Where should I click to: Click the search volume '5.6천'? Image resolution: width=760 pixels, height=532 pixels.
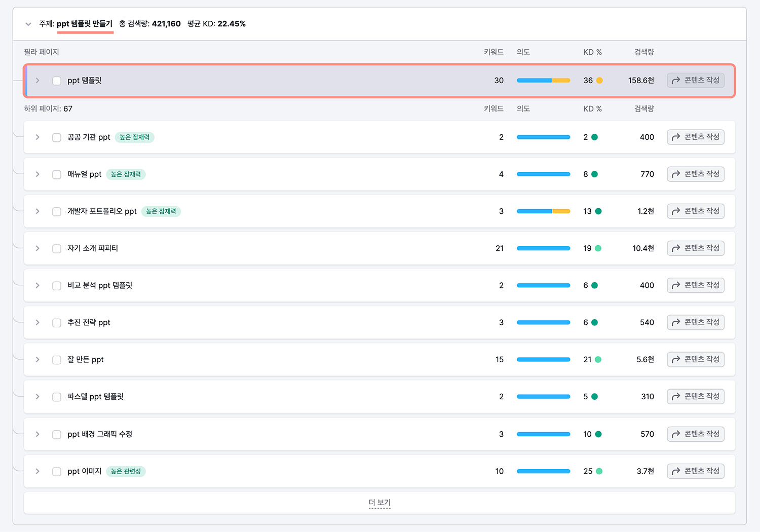(645, 360)
